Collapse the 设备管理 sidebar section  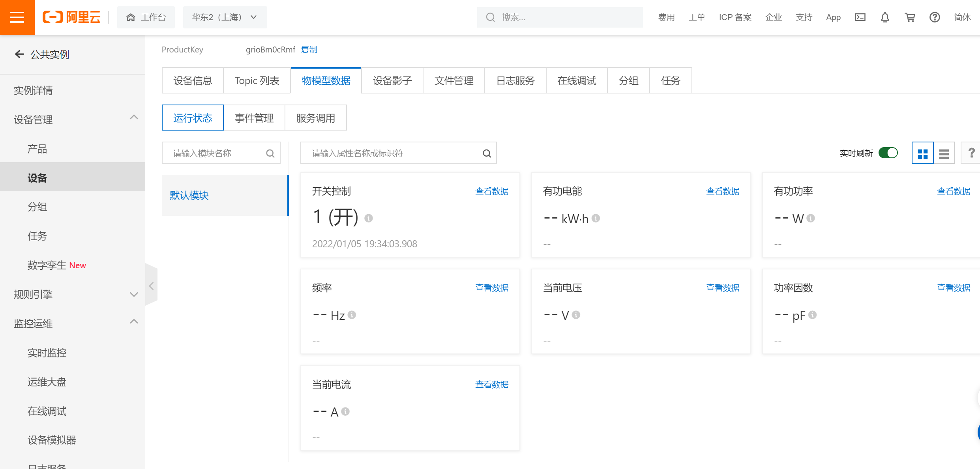tap(134, 117)
